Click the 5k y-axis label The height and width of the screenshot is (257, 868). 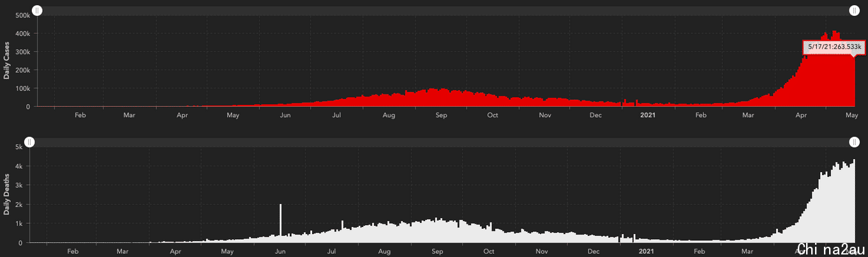pyautogui.click(x=20, y=147)
